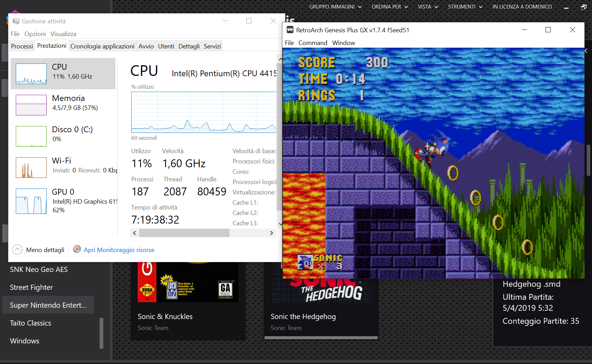Click horizontal scrollbar right arrow in Task Manager
Viewport: 592px width, 364px height.
[271, 233]
